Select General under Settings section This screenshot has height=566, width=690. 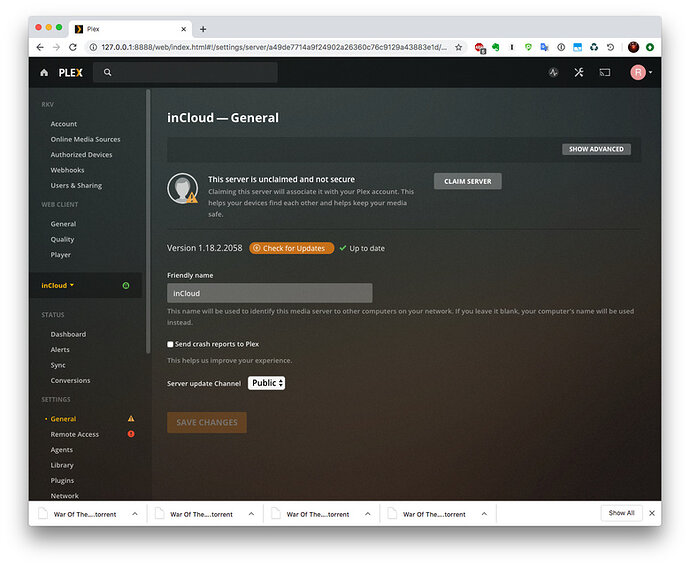pyautogui.click(x=63, y=419)
